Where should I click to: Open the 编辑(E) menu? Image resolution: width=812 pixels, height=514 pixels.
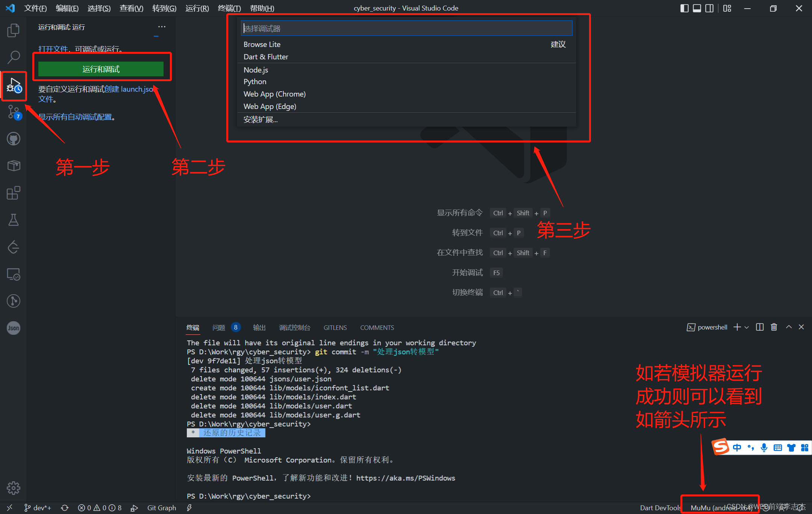pyautogui.click(x=67, y=8)
